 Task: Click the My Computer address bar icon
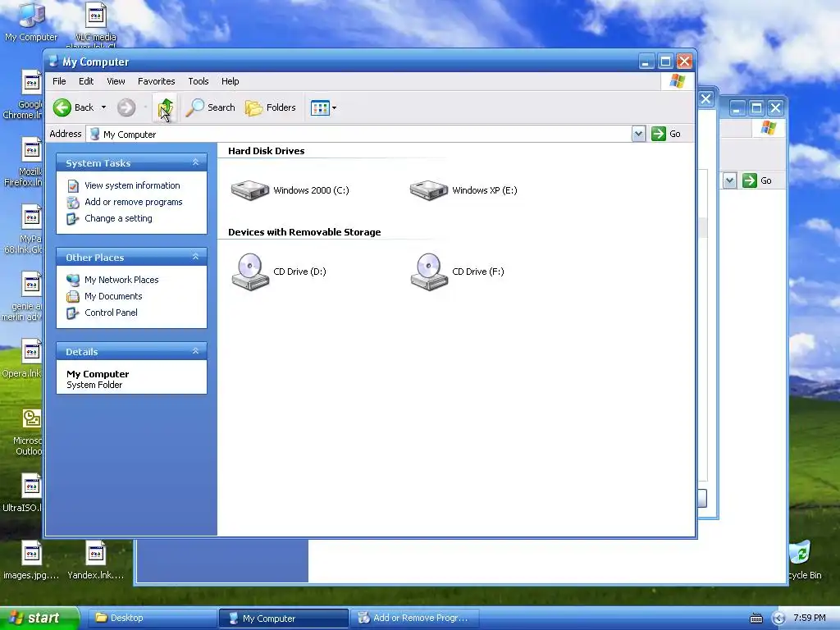(x=95, y=134)
